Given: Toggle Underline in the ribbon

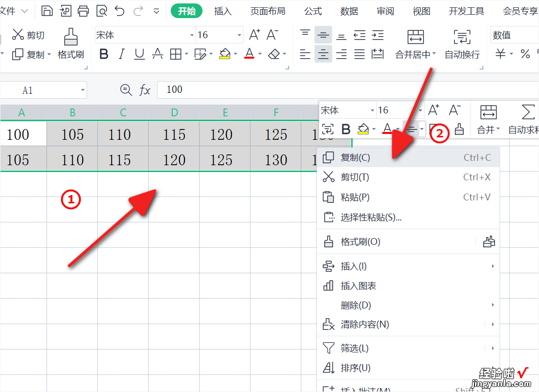Looking at the screenshot, I should [x=139, y=54].
